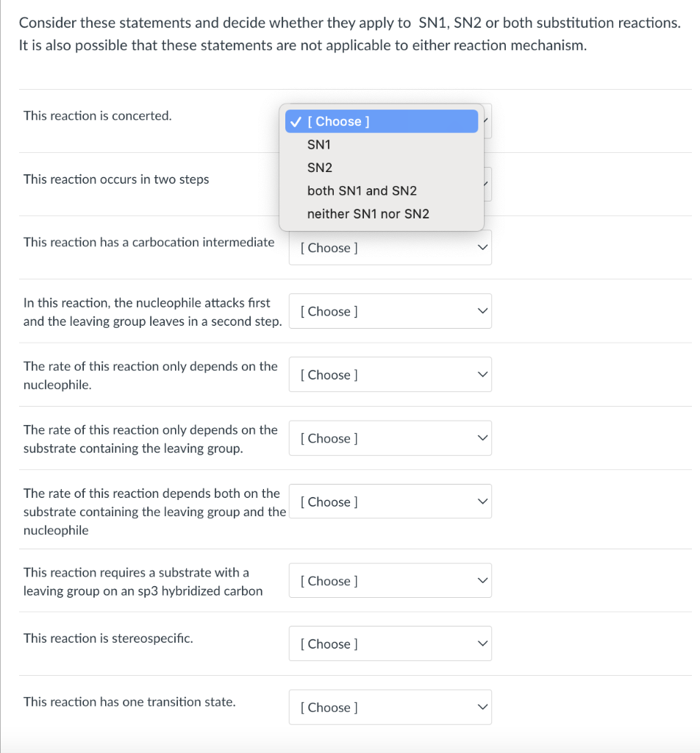Click chevron arrow of transition state dropdown
The image size is (700, 753).
(x=482, y=707)
